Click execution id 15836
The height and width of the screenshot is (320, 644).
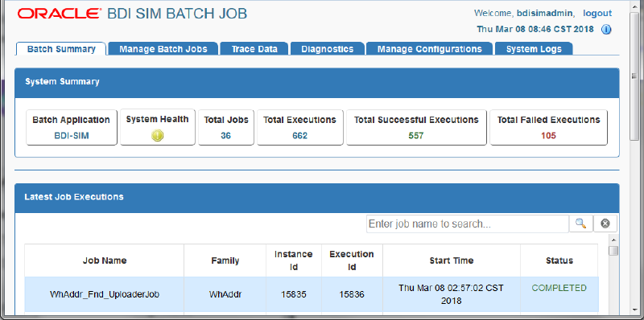[x=352, y=294]
